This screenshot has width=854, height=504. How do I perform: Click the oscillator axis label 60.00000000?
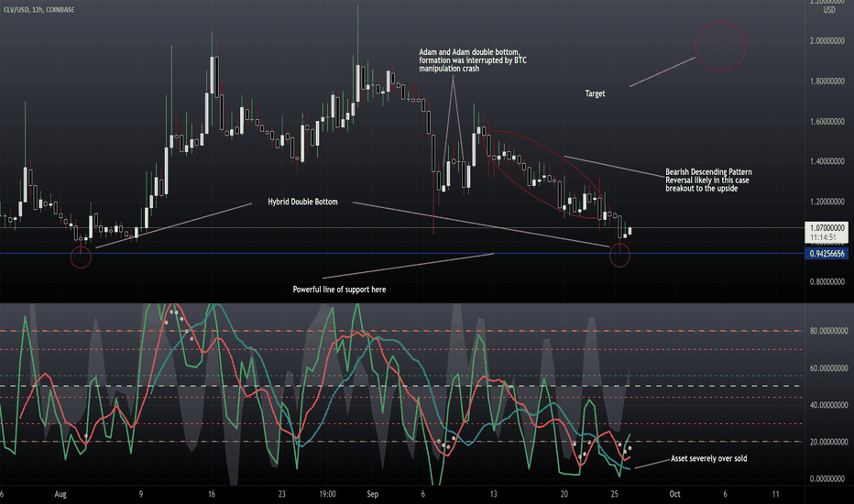pos(828,368)
